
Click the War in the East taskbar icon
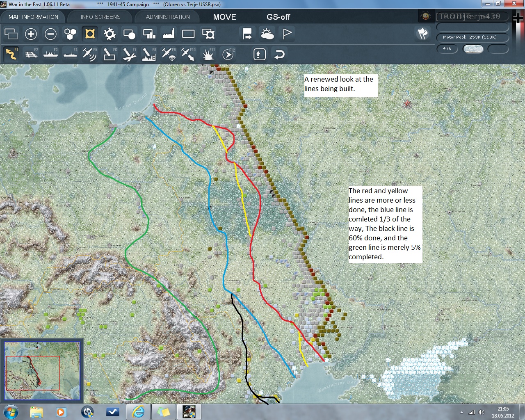pyautogui.click(x=189, y=412)
